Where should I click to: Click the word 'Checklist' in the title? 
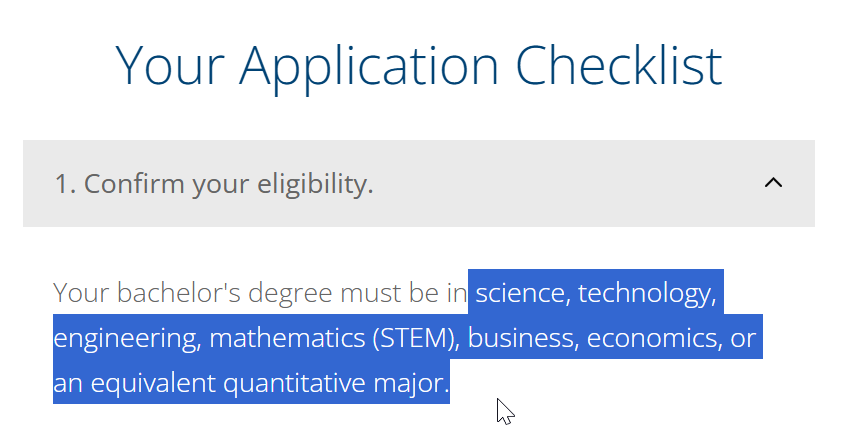(619, 66)
